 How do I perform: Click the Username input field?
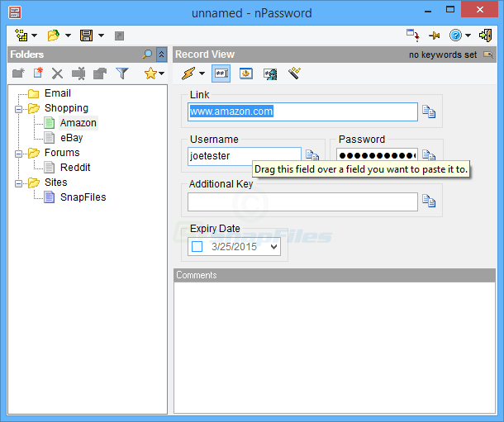245,156
